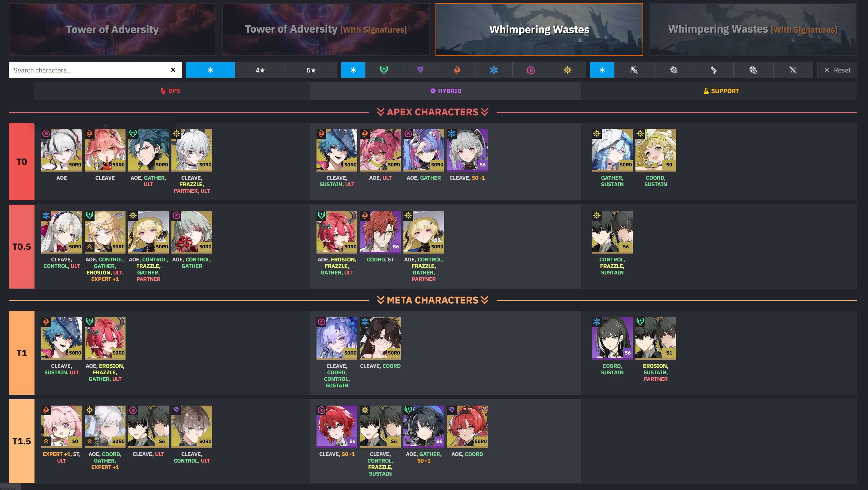
Task: Switch to Tower of Adversity tab
Action: coord(112,29)
